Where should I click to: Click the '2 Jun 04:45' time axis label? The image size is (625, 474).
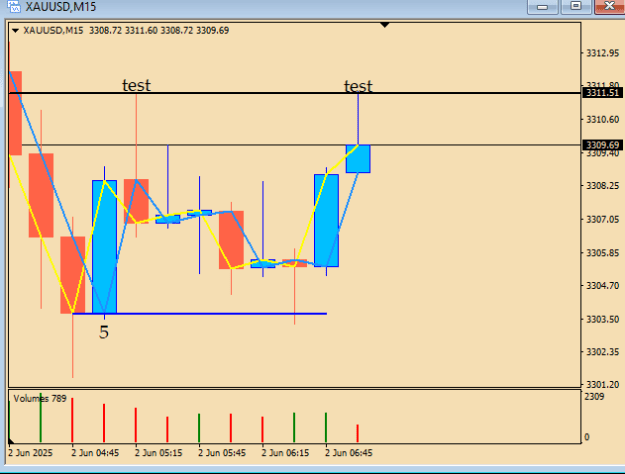95,453
